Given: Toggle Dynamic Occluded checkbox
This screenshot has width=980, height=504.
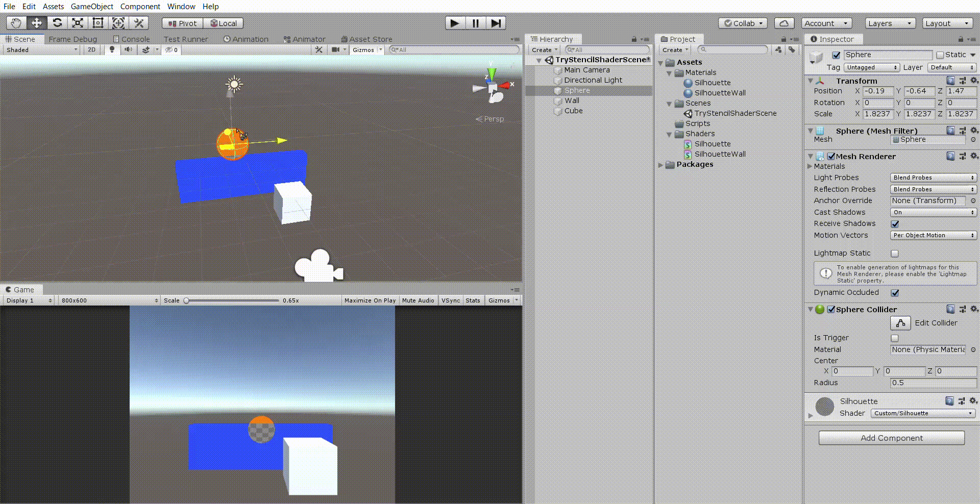Looking at the screenshot, I should coord(895,293).
